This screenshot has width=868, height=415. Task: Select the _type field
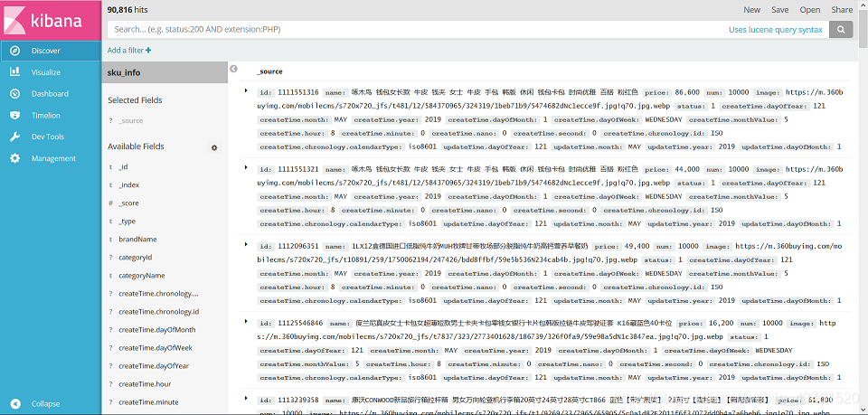point(127,222)
